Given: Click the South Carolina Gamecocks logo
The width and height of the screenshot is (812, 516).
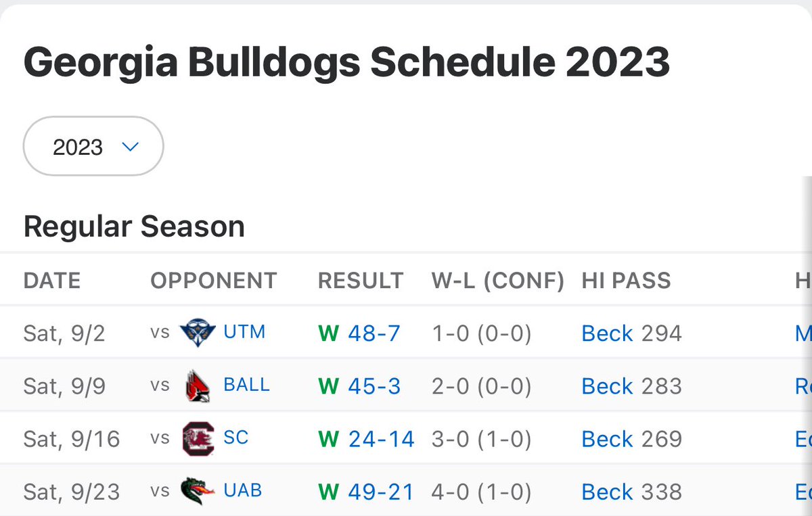Looking at the screenshot, I should coord(198,438).
